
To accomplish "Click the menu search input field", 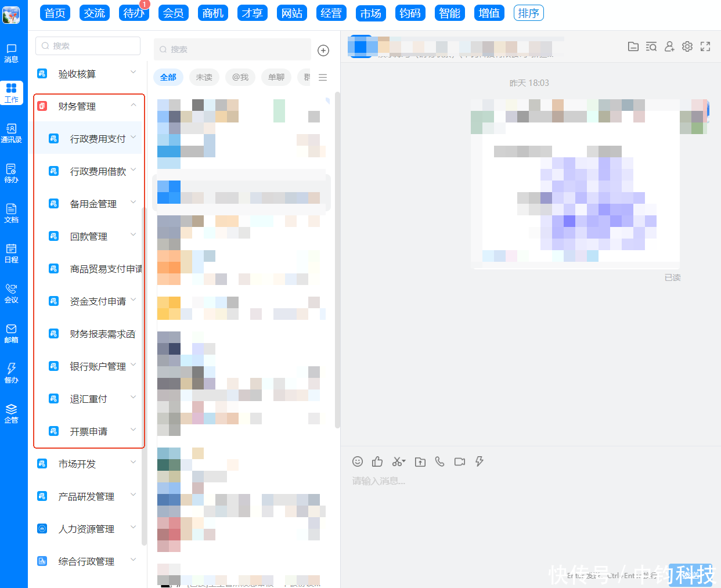I will coord(88,46).
